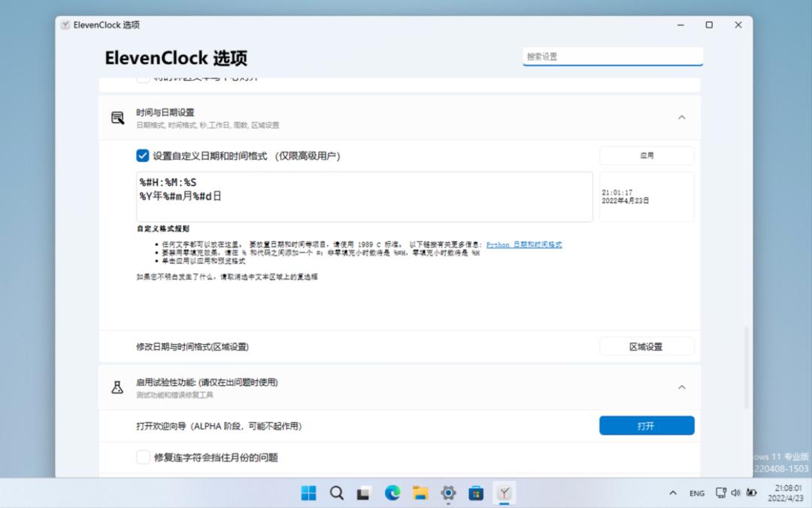812x508 pixels.
Task: Click the '启用试验性功能' section title
Action: (x=208, y=382)
